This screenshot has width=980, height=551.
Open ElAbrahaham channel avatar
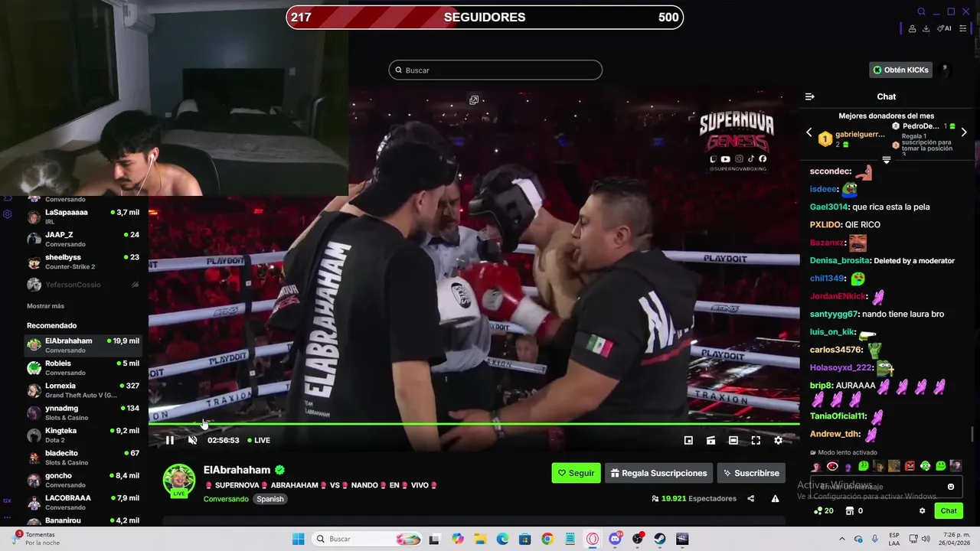coord(179,480)
